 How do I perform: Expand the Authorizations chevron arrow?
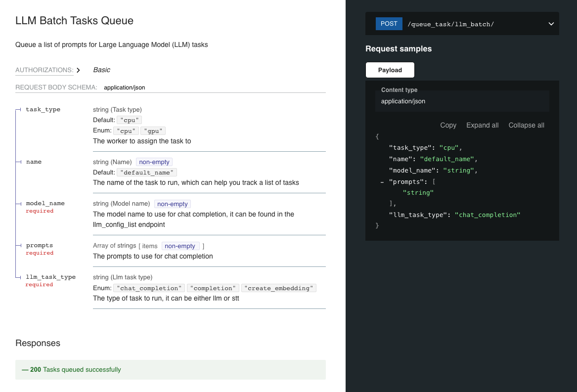[78, 70]
